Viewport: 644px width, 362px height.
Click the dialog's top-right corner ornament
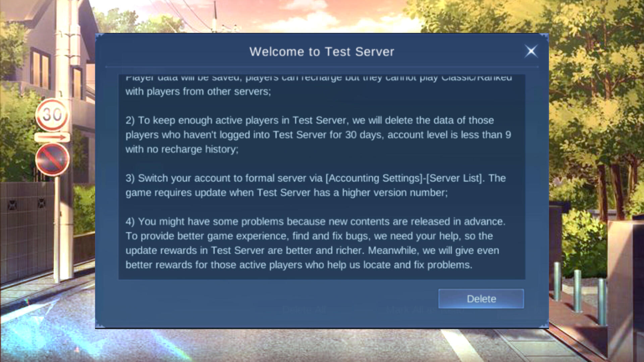[544, 38]
